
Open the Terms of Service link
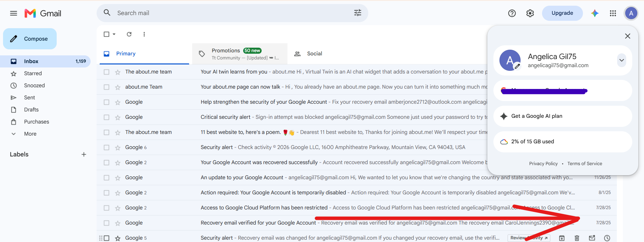pos(585,163)
